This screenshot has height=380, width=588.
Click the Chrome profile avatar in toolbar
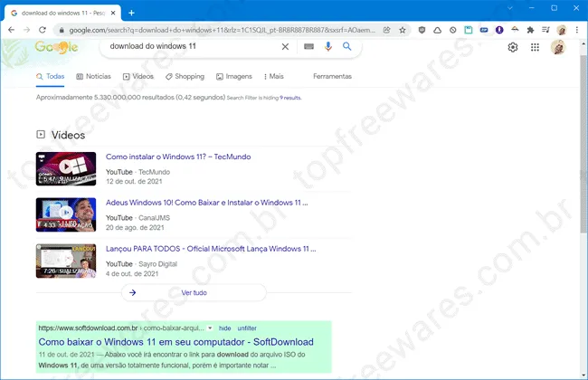click(x=562, y=30)
